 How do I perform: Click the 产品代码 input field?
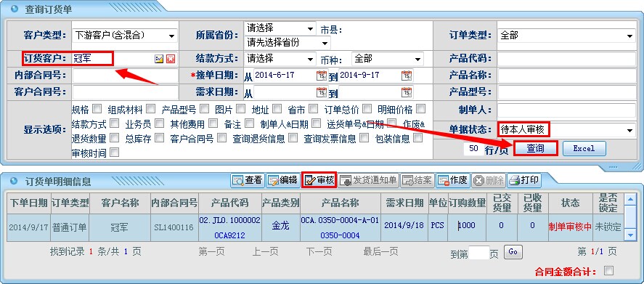coord(566,58)
